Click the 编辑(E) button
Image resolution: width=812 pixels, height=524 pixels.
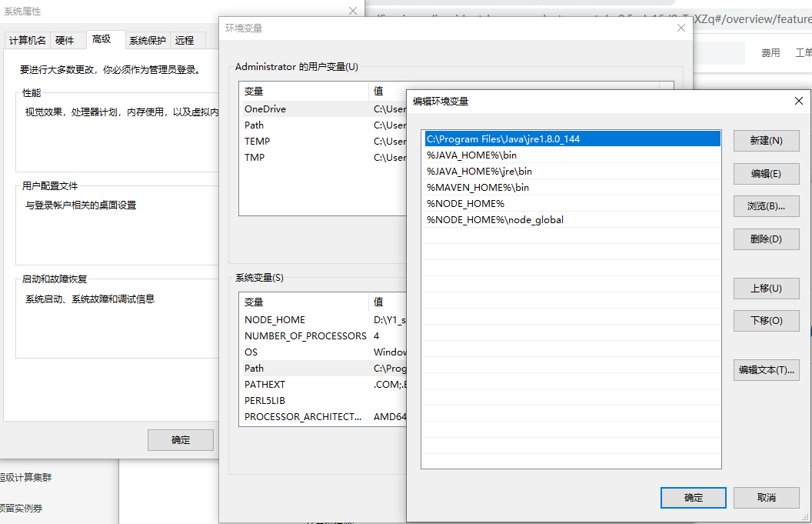(766, 173)
